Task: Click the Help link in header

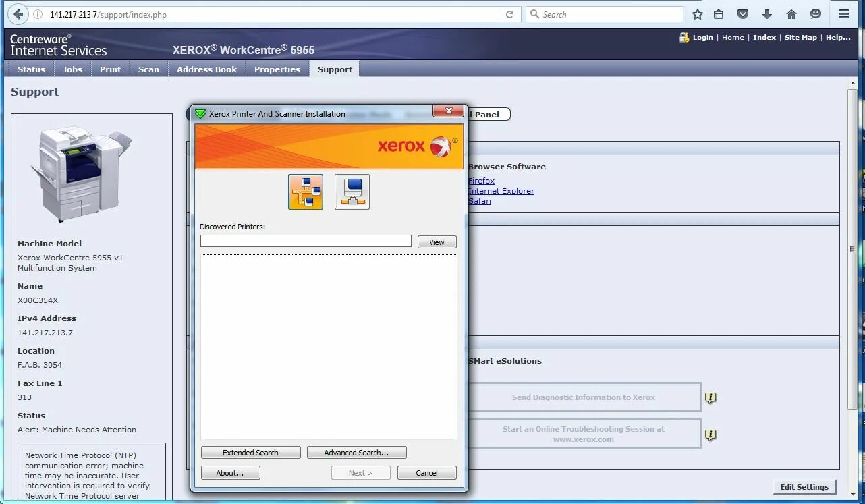Action: (838, 38)
